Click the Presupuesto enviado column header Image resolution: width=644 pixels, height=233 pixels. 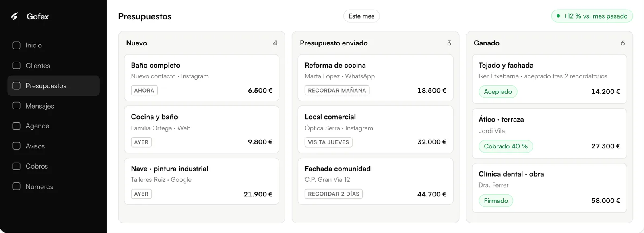click(x=334, y=43)
